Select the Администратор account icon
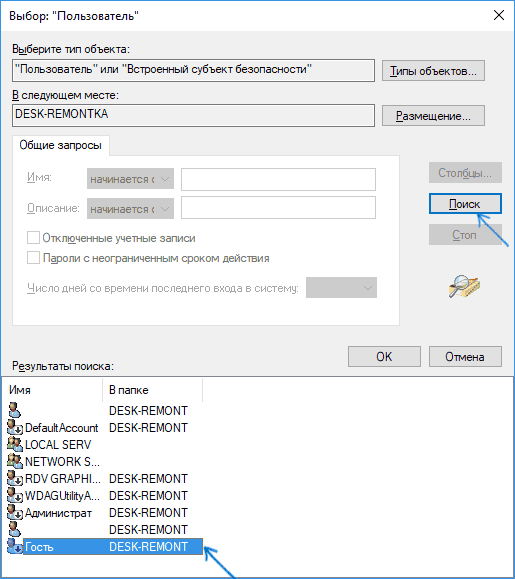 pos(15,513)
